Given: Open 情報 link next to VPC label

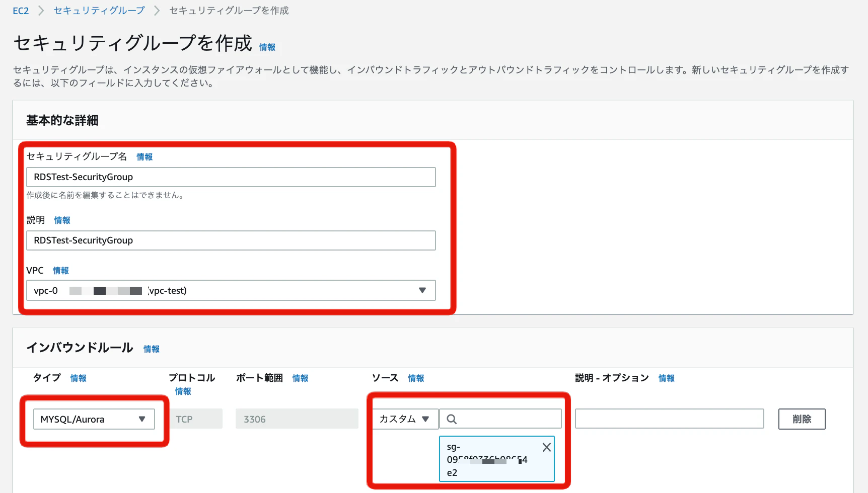Looking at the screenshot, I should (61, 271).
